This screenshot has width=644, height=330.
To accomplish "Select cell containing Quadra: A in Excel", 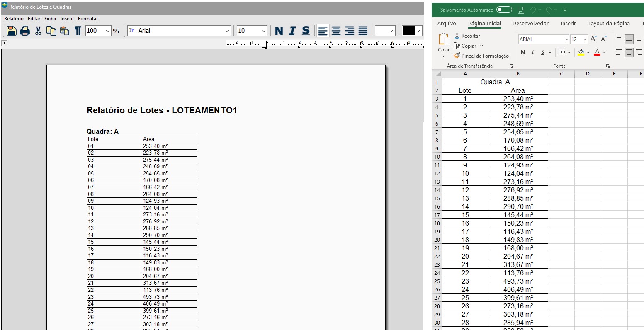I will 495,82.
